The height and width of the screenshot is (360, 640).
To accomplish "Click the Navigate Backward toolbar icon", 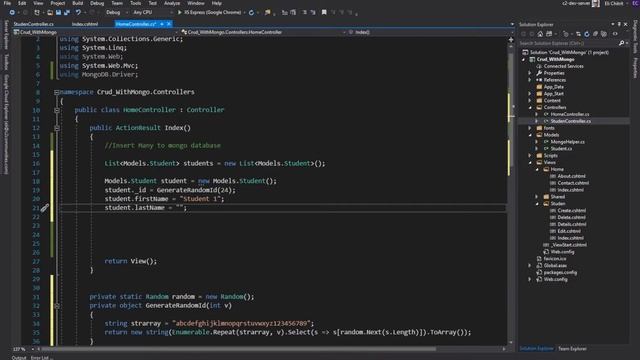I will [x=12, y=13].
